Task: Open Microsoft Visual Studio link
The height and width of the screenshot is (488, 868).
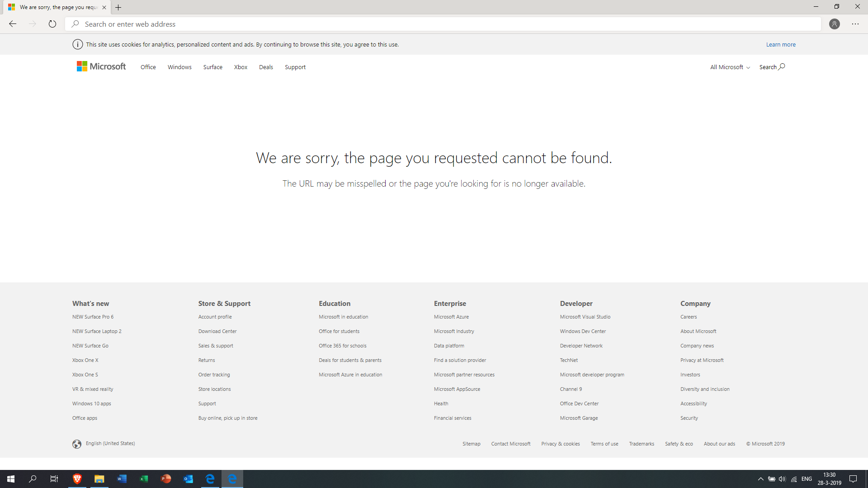Action: [585, 317]
